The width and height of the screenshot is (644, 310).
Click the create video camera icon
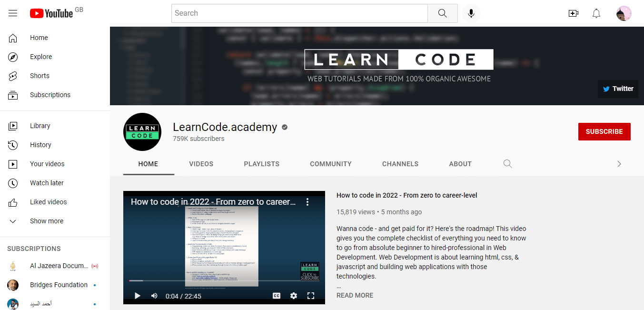[x=574, y=13]
